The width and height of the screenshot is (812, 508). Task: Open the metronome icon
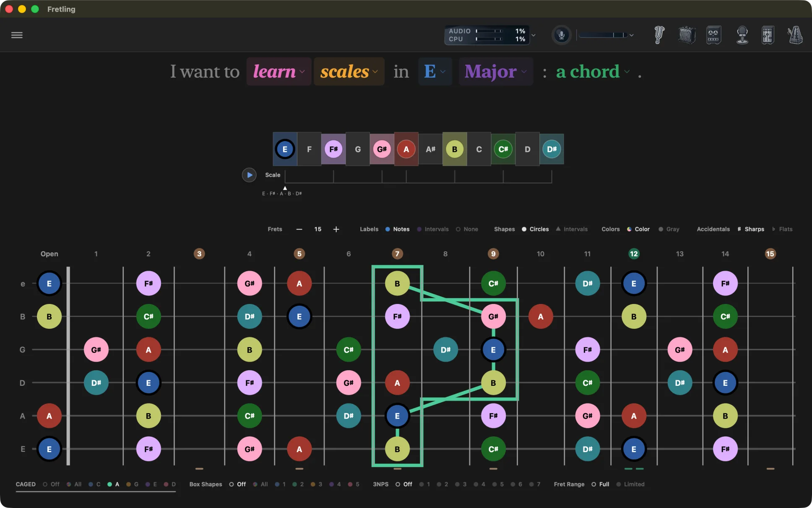[x=795, y=35]
